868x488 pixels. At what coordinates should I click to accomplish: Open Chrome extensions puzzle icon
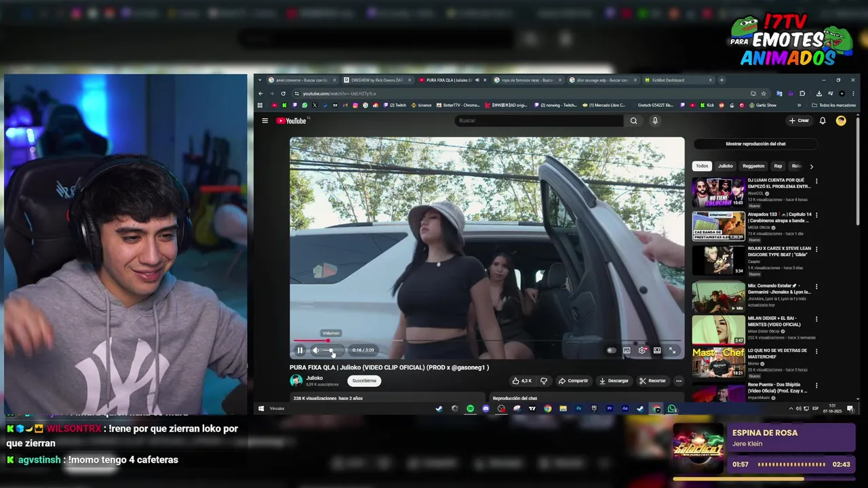click(802, 94)
